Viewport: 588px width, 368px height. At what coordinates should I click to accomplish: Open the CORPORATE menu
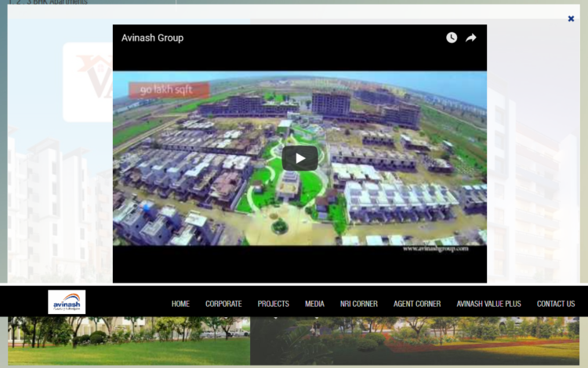click(x=223, y=304)
